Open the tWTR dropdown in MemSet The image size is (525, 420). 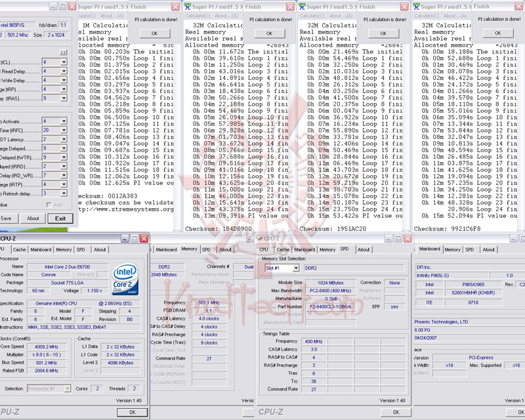point(64,157)
